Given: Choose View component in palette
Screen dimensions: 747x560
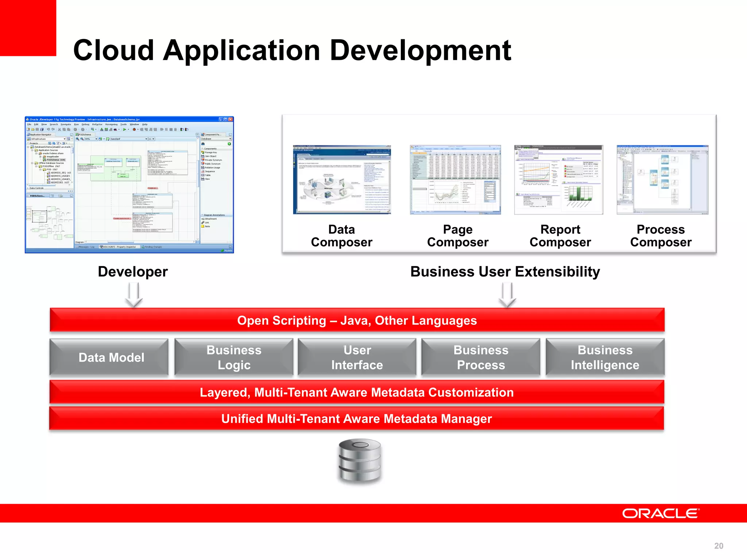Looking at the screenshot, I should coord(205,179).
